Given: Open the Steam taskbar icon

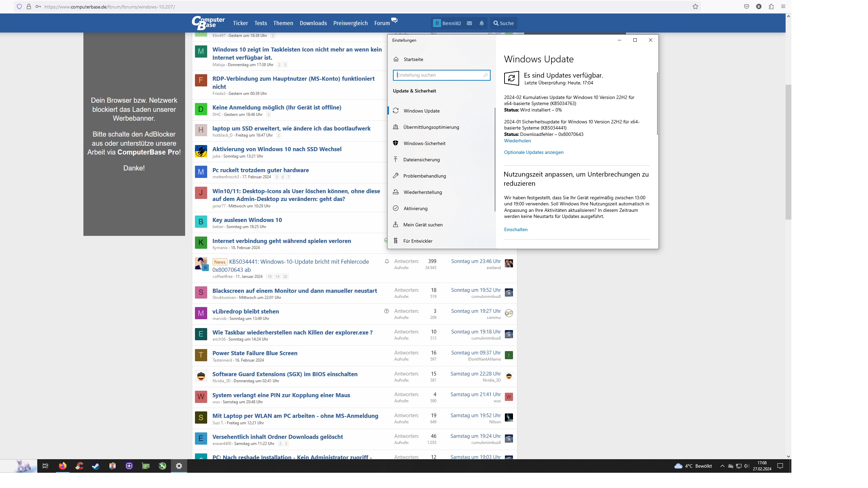Looking at the screenshot, I should pyautogui.click(x=96, y=466).
